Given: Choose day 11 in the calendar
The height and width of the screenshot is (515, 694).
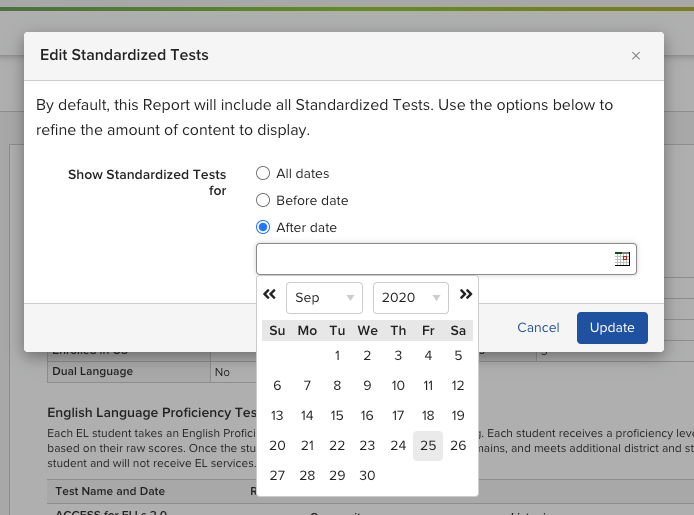Looking at the screenshot, I should coord(428,385).
